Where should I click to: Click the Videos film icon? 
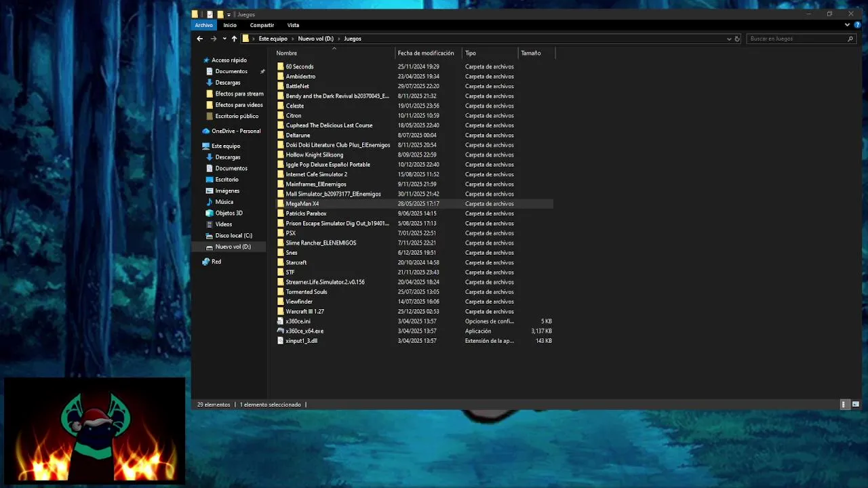[x=210, y=224]
